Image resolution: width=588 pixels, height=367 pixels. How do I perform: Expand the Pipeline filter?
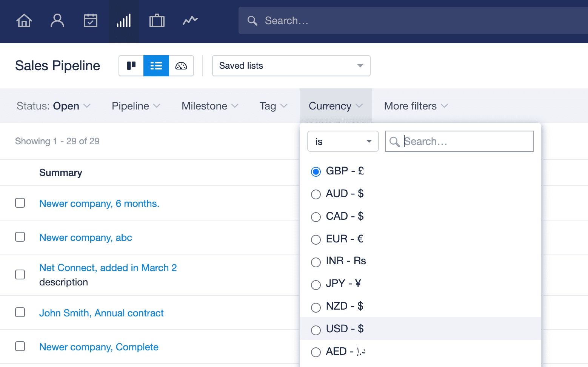point(136,106)
